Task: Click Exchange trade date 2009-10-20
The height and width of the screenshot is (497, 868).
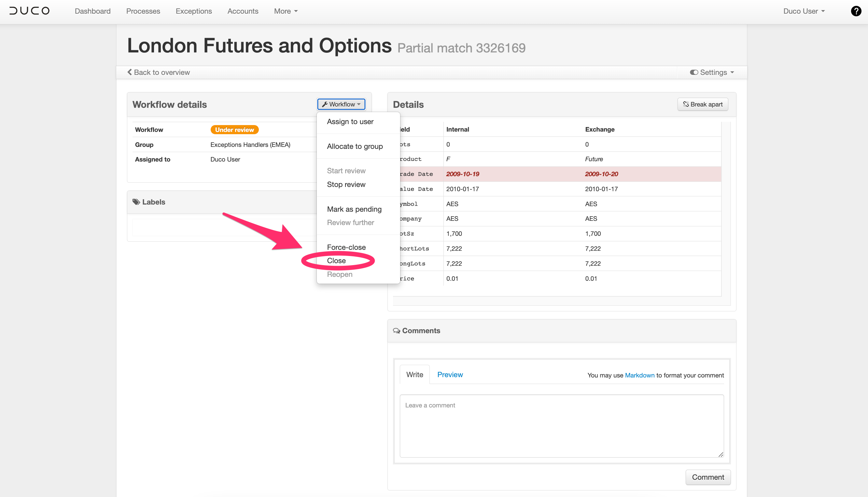Action: coord(602,174)
